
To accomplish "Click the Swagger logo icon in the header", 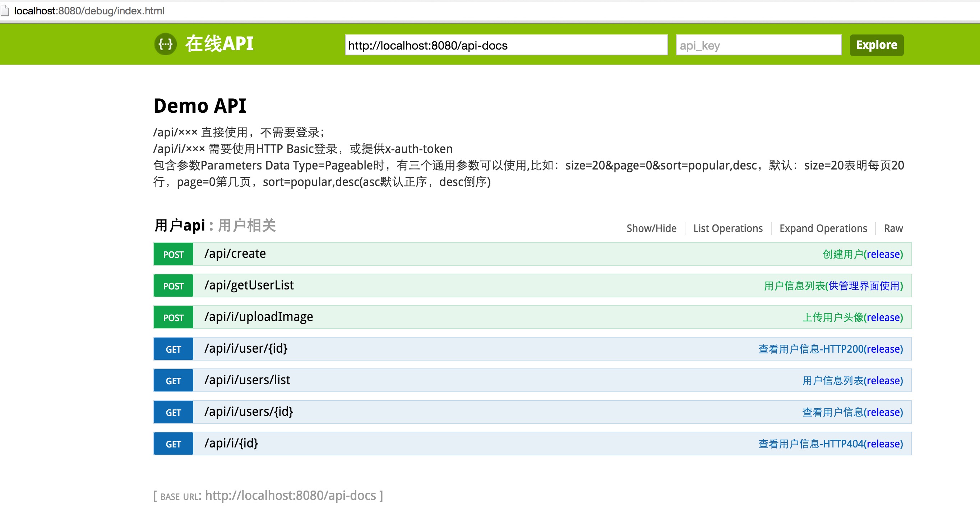I will pyautogui.click(x=165, y=44).
